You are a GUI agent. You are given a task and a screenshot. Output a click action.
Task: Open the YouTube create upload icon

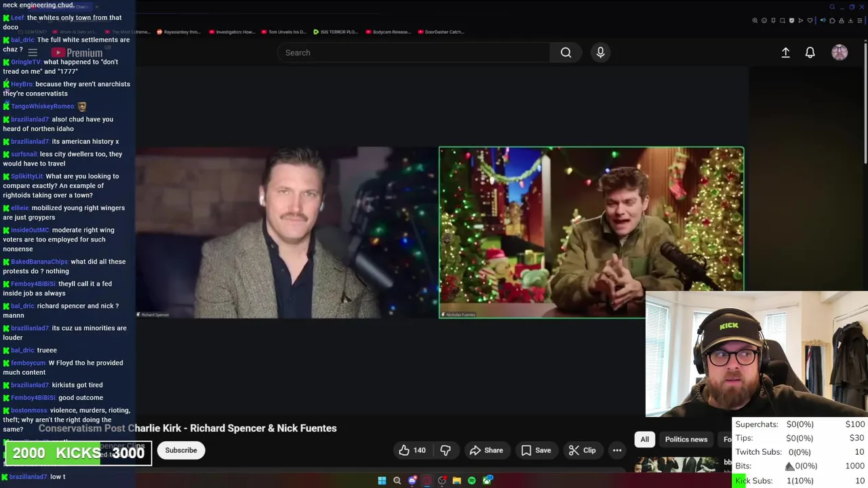pyautogui.click(x=785, y=52)
